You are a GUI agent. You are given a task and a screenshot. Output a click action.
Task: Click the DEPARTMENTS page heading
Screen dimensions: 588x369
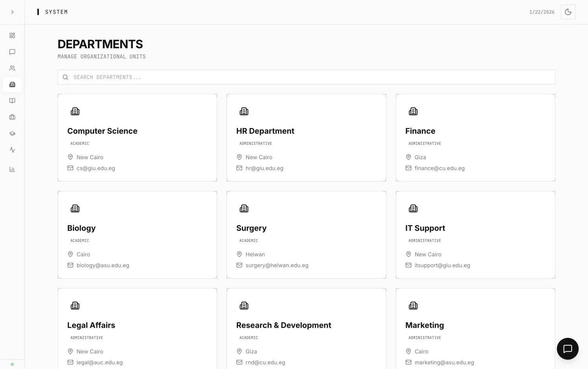(x=100, y=44)
